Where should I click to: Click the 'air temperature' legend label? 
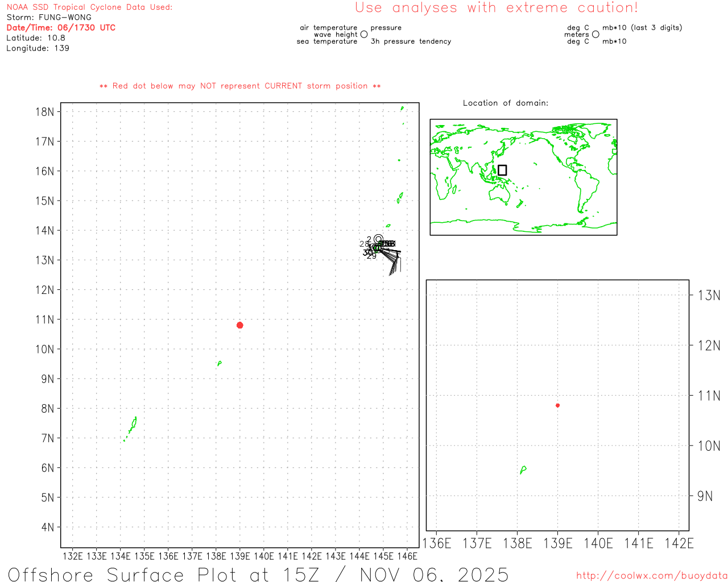329,28
